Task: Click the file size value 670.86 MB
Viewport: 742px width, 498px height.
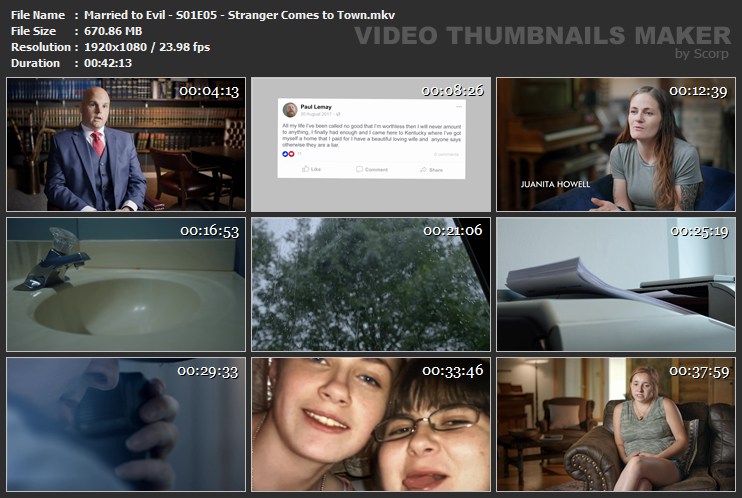Action: (113, 31)
